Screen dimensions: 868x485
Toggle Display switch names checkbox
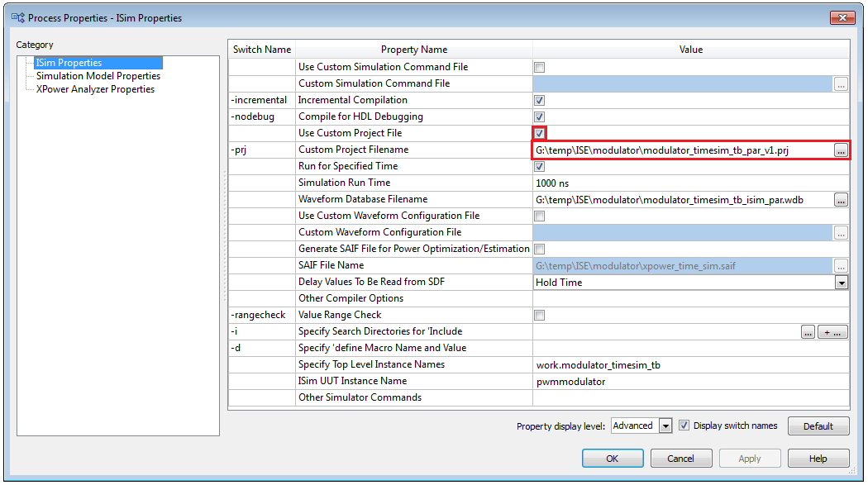pyautogui.click(x=684, y=426)
